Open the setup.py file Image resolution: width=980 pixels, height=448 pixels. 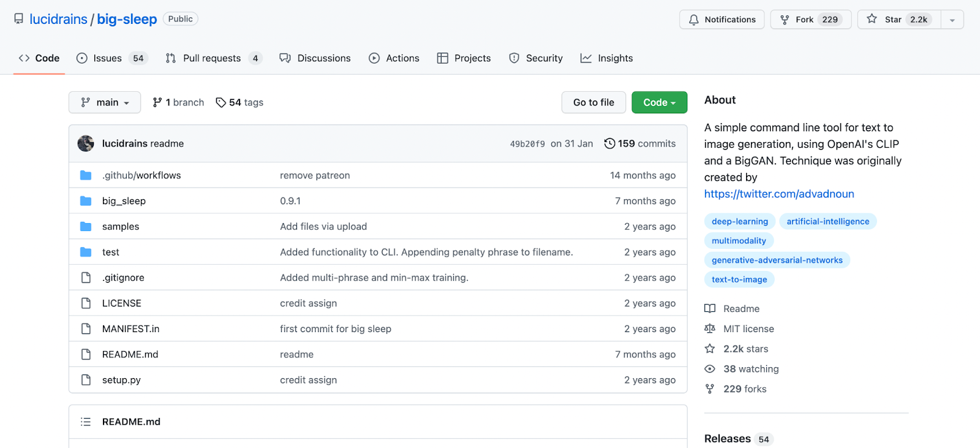click(121, 380)
